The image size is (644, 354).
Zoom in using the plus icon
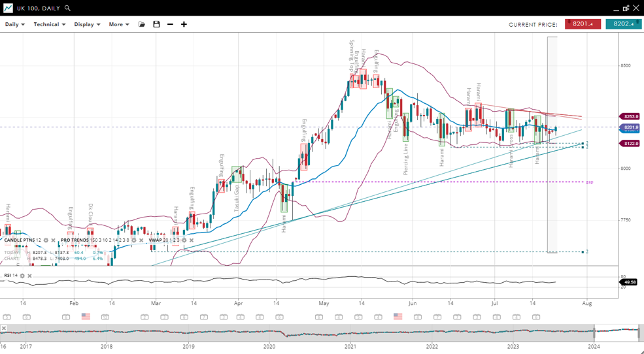coord(184,24)
